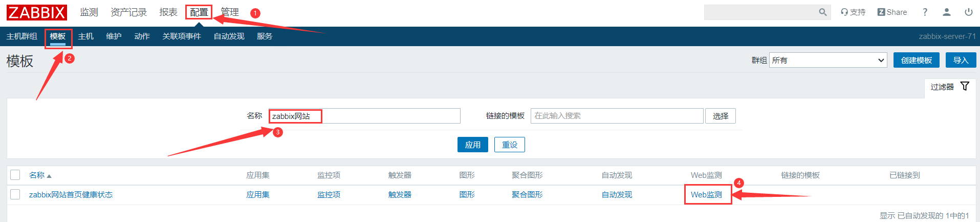
Task: Go to 主机群组 submenu
Action: tap(21, 36)
